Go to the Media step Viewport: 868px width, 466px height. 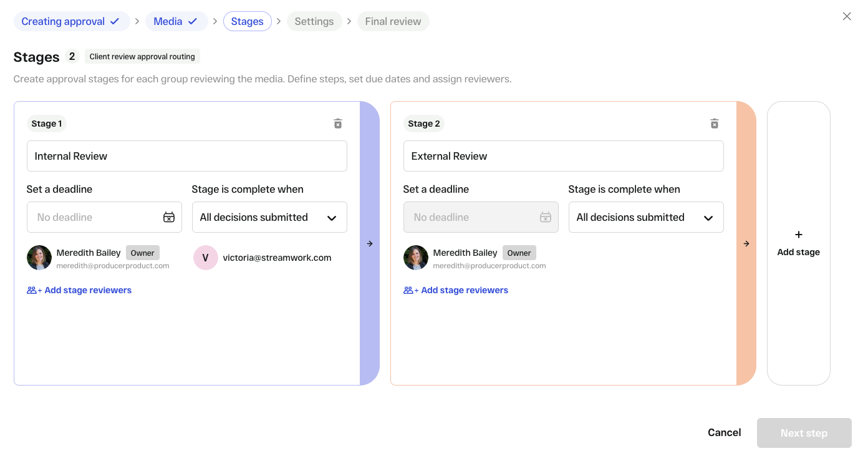tap(176, 21)
